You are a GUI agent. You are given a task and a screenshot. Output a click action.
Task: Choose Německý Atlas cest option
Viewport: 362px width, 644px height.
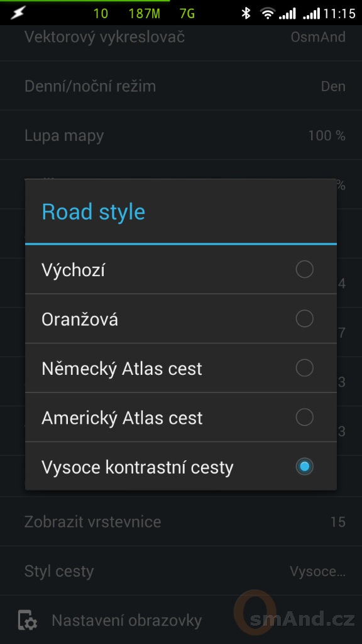tap(181, 368)
